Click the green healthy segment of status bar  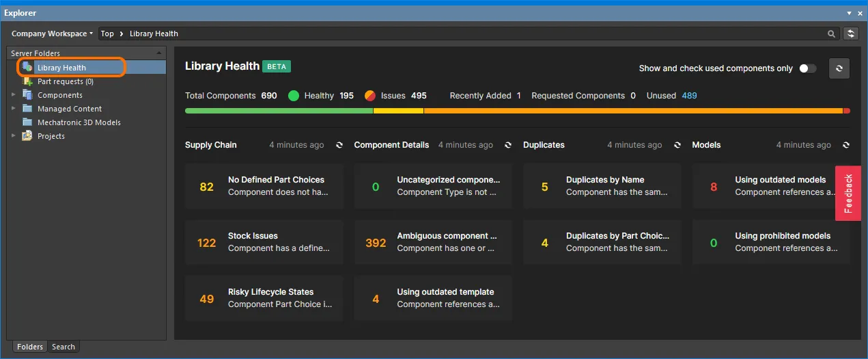click(279, 111)
